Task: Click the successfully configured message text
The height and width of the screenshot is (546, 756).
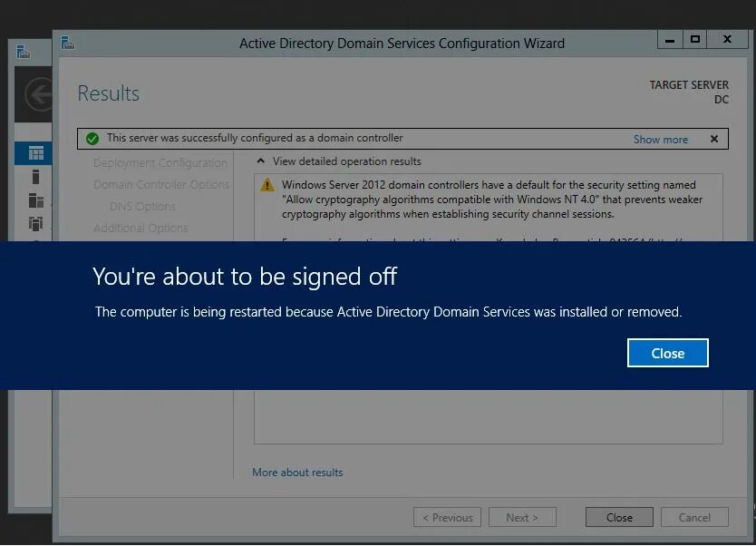Action: coord(255,138)
